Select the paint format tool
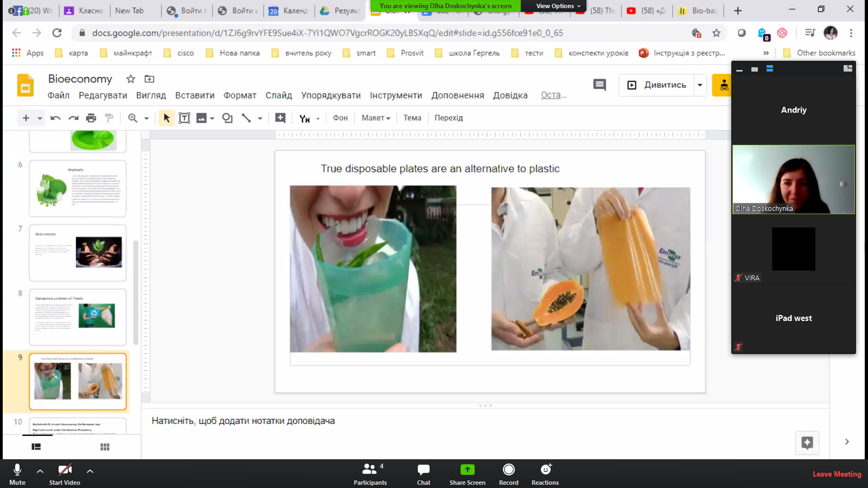The height and width of the screenshot is (488, 868). (109, 118)
